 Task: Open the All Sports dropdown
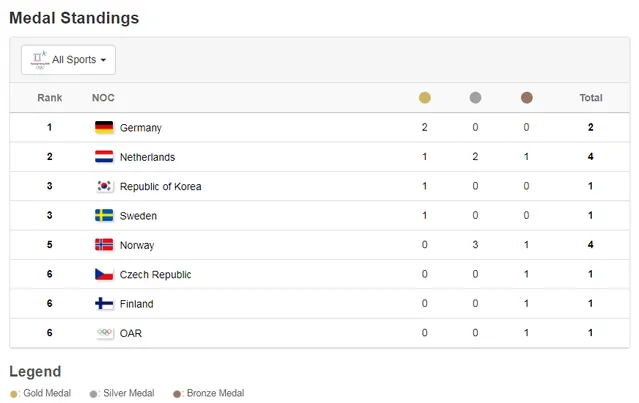68,60
